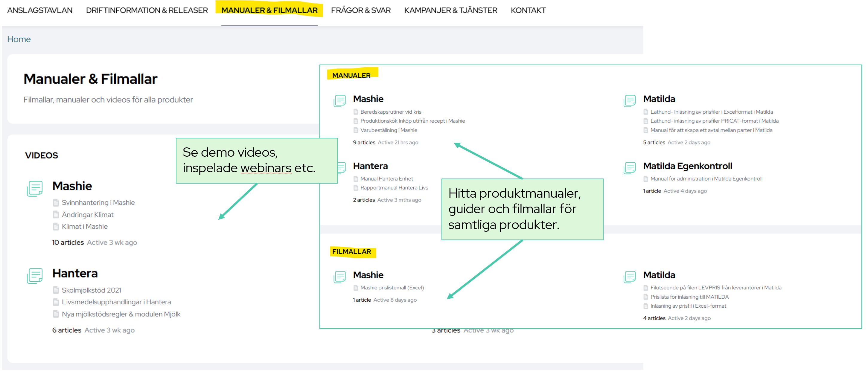Click document icon beside Filutseende på filen LEVPRIS

click(x=645, y=288)
